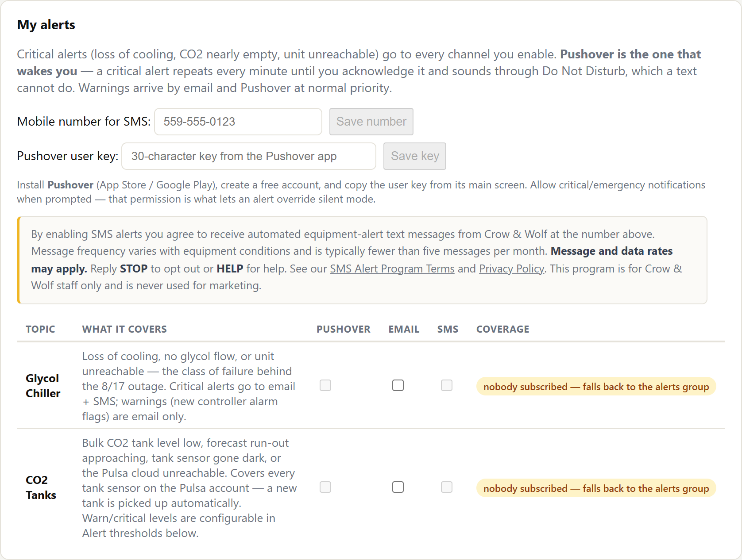Click the 'Install Pushover' instructions text
Viewport: 742px width, 560px height.
pos(361,192)
